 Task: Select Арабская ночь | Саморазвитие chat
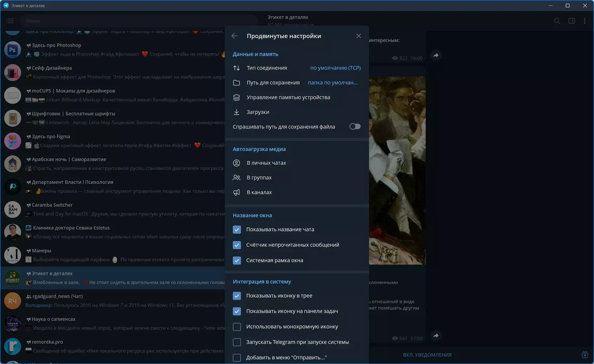pyautogui.click(x=113, y=164)
